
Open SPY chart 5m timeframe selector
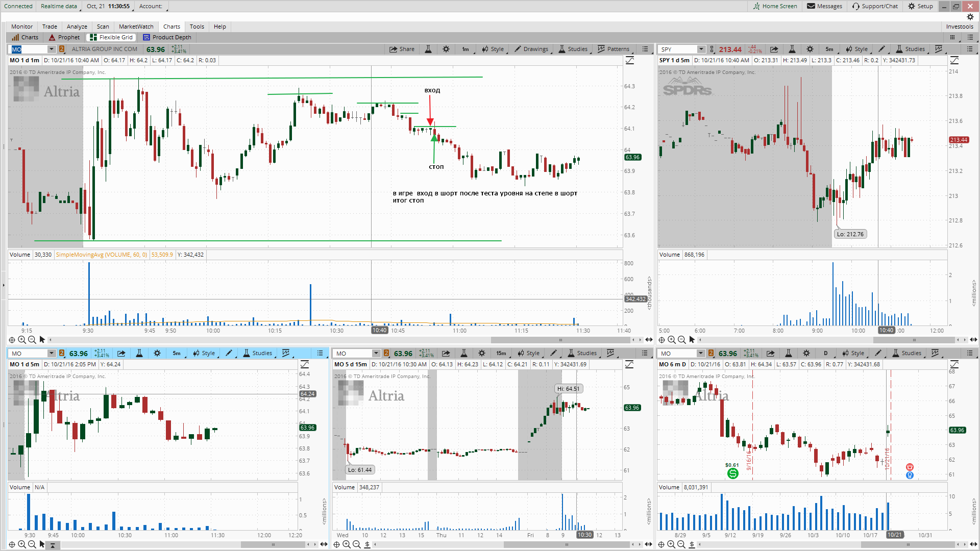coord(829,49)
